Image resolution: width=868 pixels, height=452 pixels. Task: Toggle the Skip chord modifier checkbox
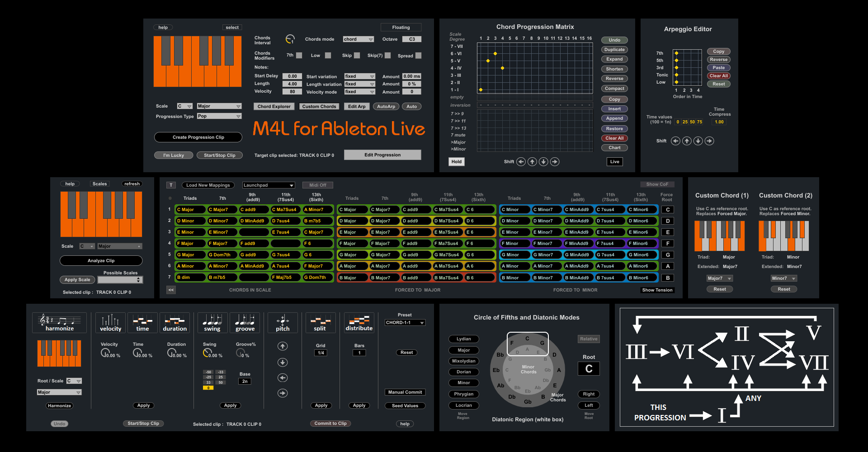tap(357, 55)
